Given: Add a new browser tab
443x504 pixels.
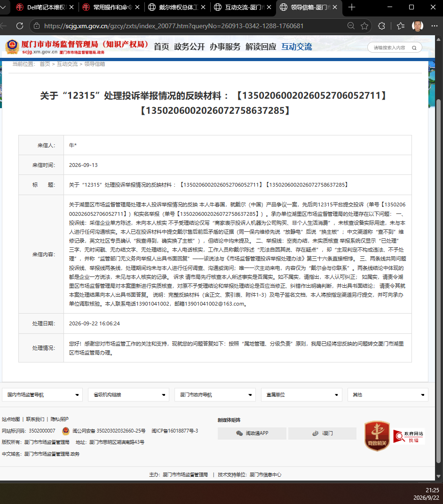Looking at the screenshot, I should (352, 7).
